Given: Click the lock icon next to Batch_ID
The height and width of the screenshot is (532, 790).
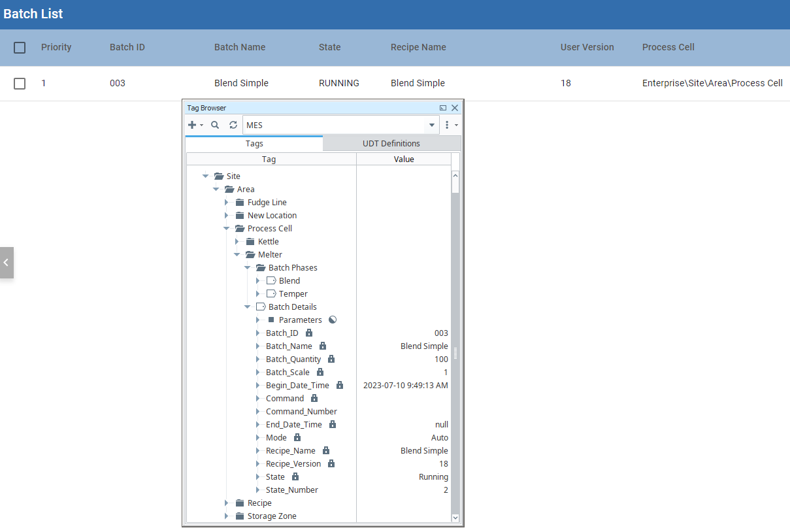Looking at the screenshot, I should pos(309,333).
